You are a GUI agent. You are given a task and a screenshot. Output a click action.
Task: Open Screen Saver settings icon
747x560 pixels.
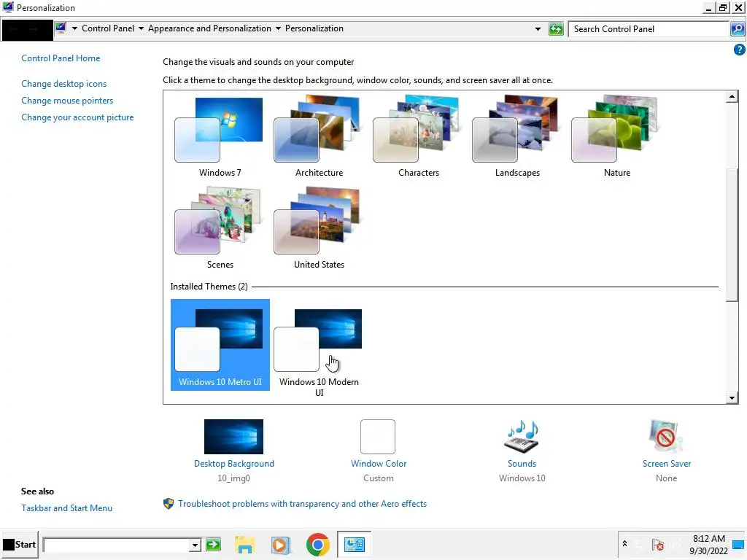[666, 437]
